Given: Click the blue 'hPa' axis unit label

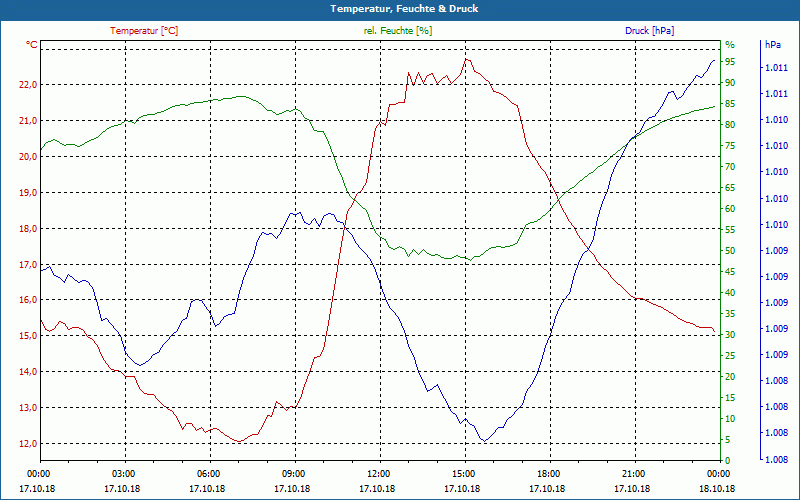Looking at the screenshot, I should click(772, 45).
